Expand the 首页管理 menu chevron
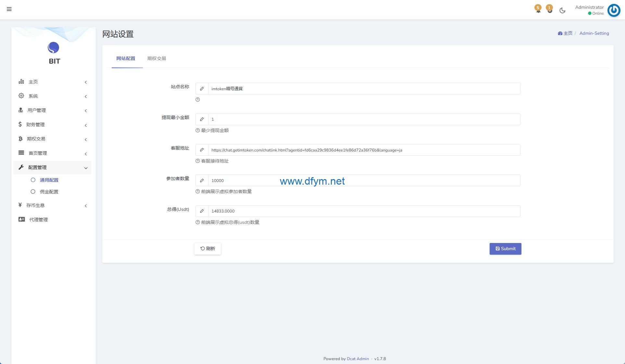The width and height of the screenshot is (625, 364). click(86, 154)
